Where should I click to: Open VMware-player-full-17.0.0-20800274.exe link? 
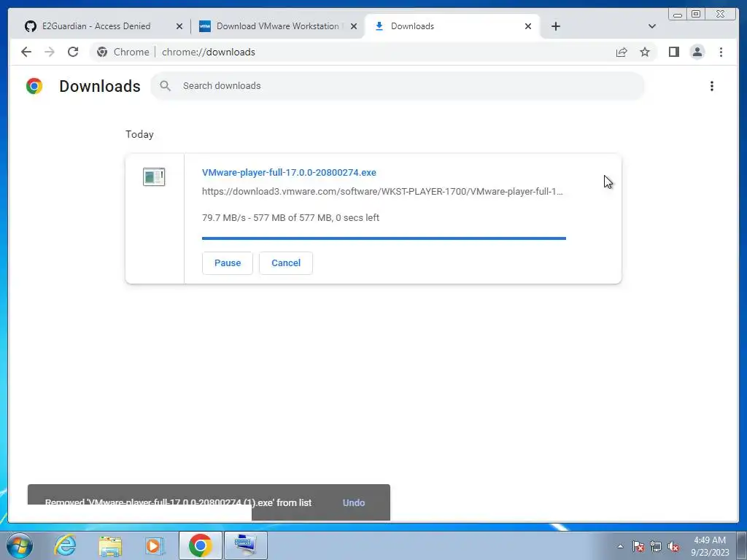pos(289,172)
